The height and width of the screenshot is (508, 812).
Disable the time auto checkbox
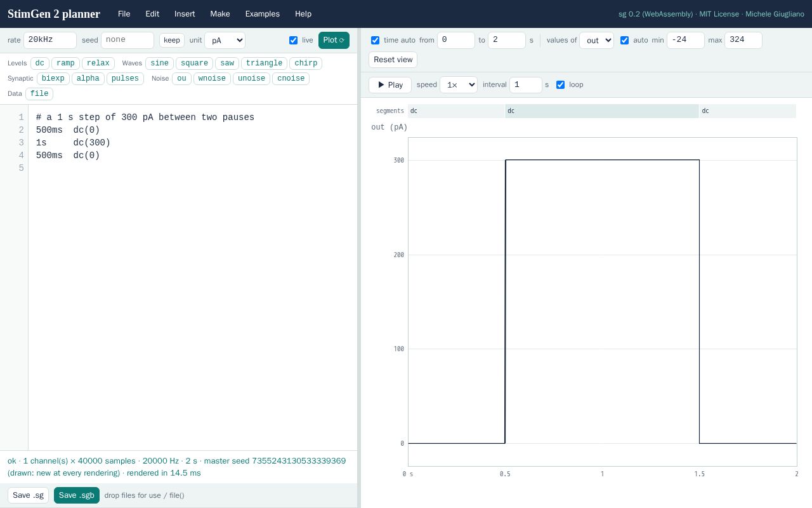tap(375, 40)
